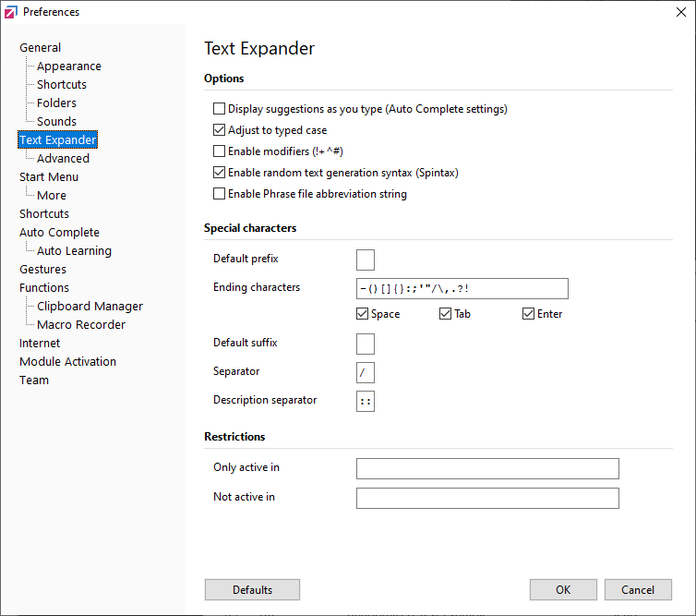Enable Phrase file abbreviation string option
Screen dimensions: 696x616
point(220,194)
